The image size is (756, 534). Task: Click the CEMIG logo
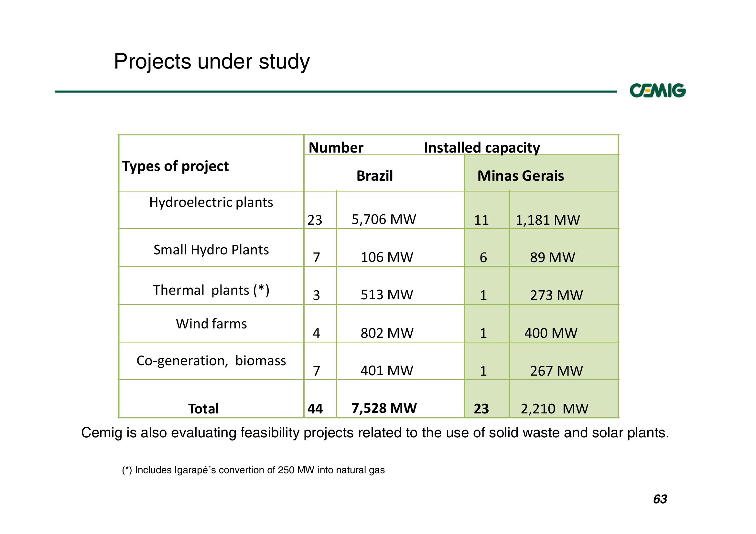click(x=658, y=91)
